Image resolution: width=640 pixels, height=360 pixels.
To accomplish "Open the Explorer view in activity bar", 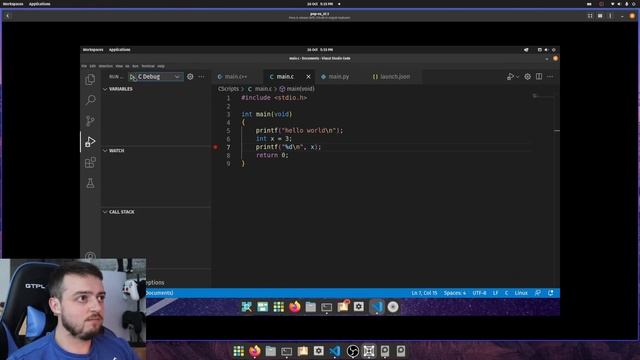I will click(90, 80).
